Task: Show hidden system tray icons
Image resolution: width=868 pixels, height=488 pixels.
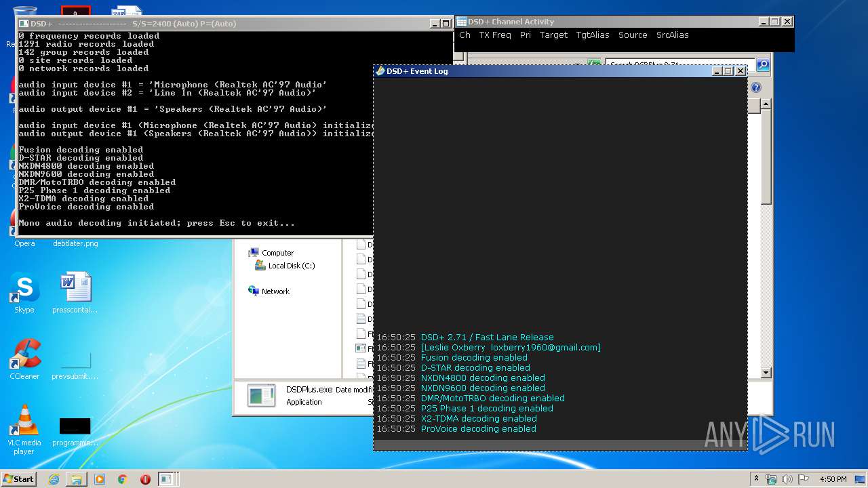Action: point(757,479)
